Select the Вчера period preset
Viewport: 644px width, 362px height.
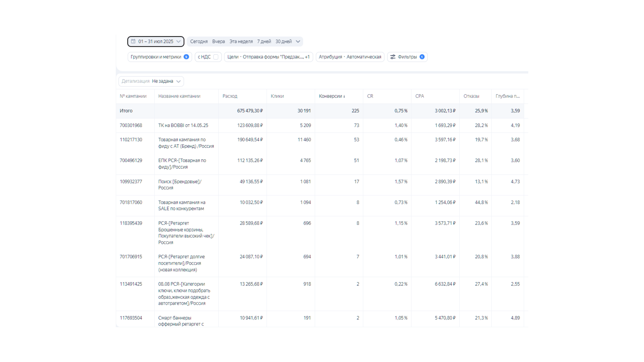coord(218,42)
